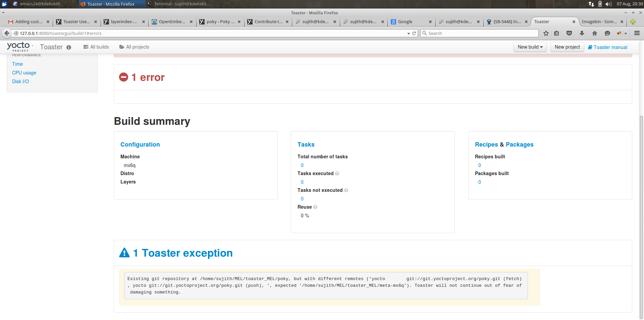Image resolution: width=644 pixels, height=320 pixels.
Task: Click the 07 Aug, 20:30 clock
Action: click(630, 4)
